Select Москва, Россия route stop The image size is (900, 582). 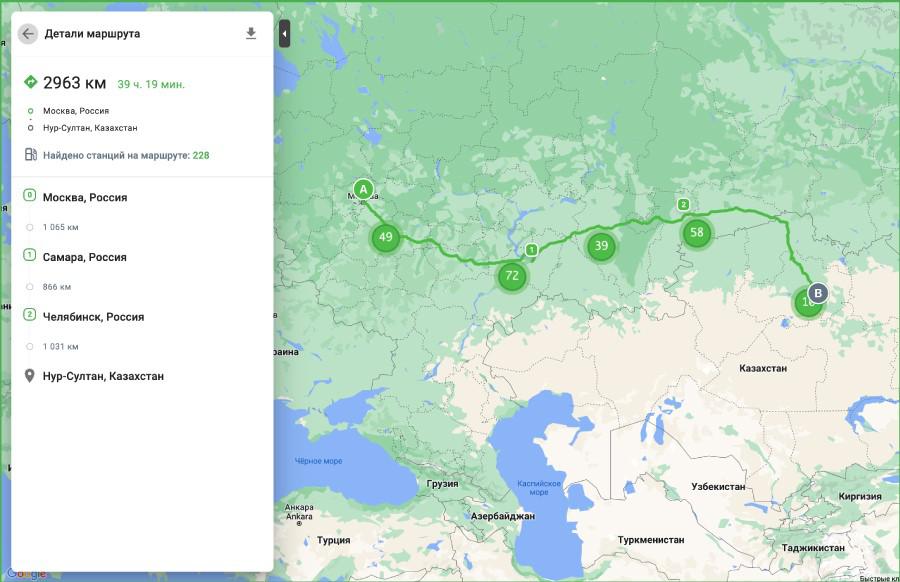[85, 197]
